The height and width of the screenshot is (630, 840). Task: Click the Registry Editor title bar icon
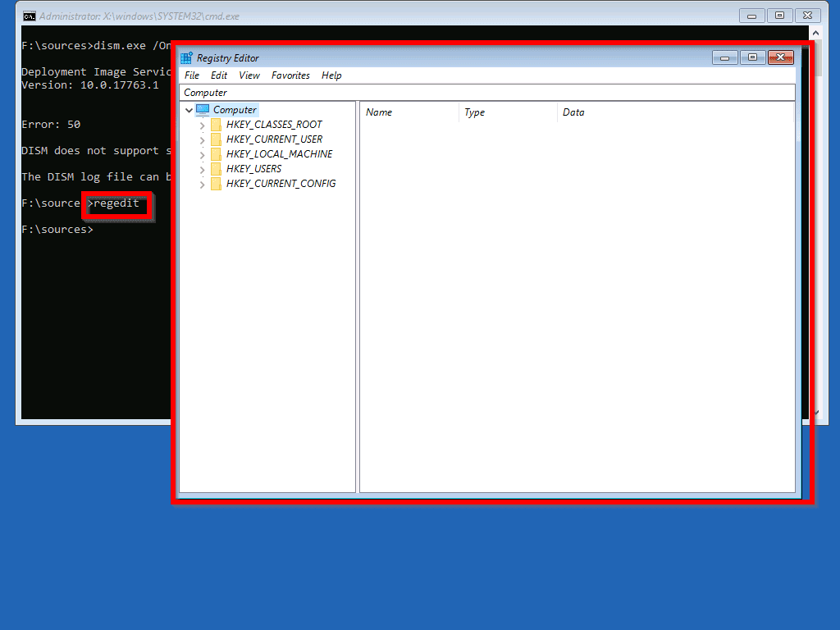point(186,58)
